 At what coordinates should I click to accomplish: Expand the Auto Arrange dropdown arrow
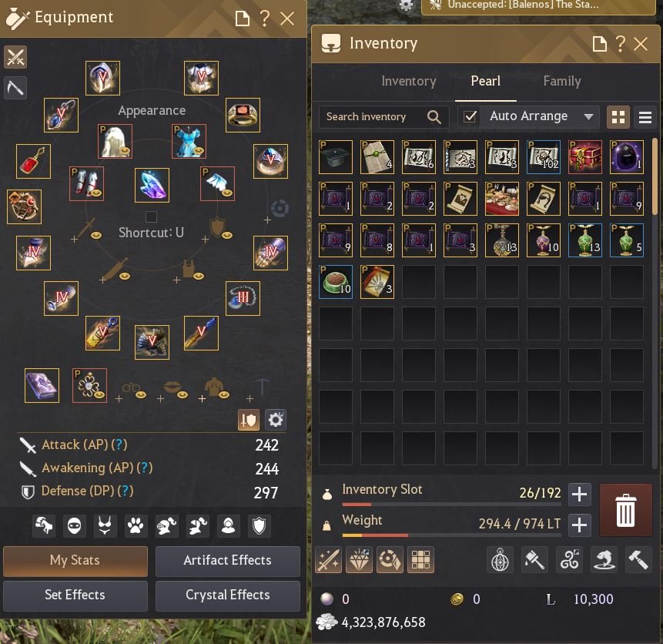[588, 117]
